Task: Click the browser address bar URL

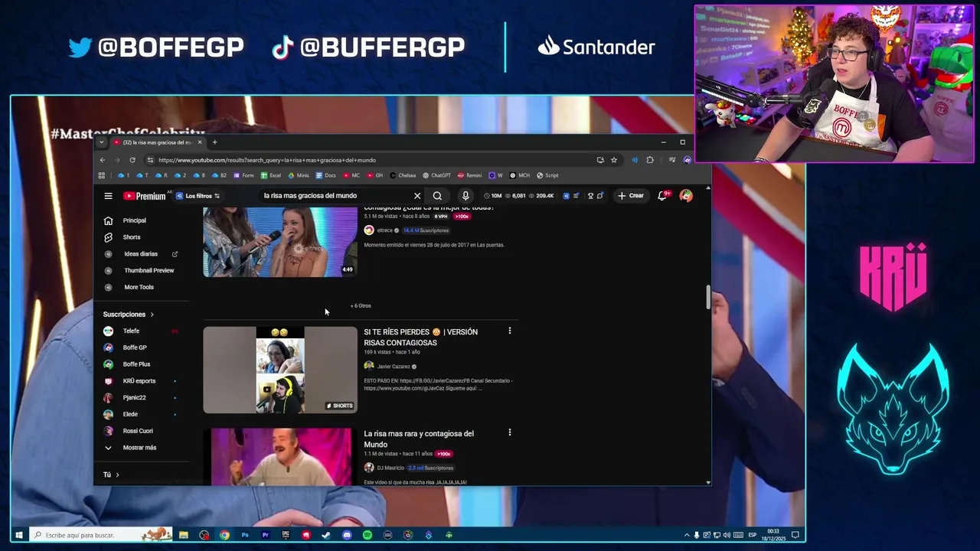Action: point(267,161)
